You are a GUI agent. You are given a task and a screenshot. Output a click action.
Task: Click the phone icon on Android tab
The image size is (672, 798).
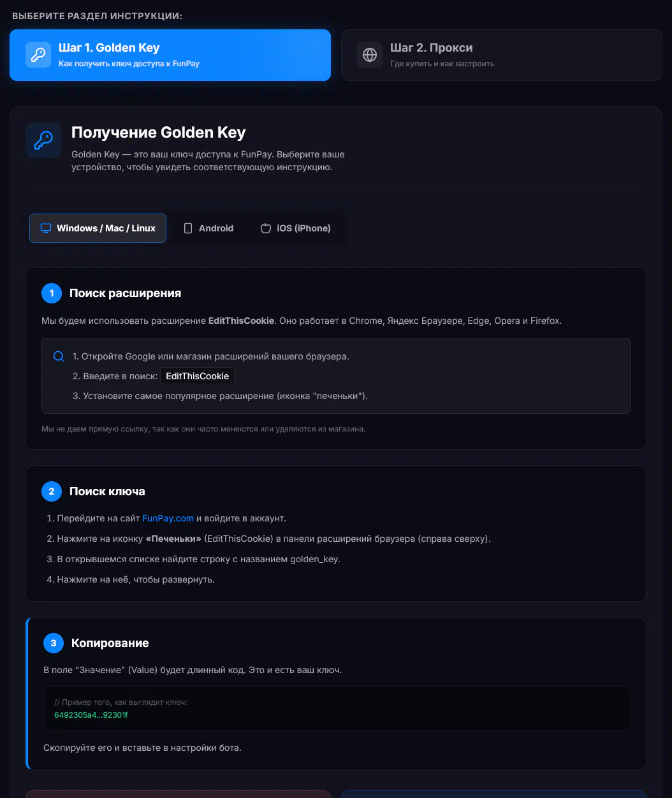[188, 228]
